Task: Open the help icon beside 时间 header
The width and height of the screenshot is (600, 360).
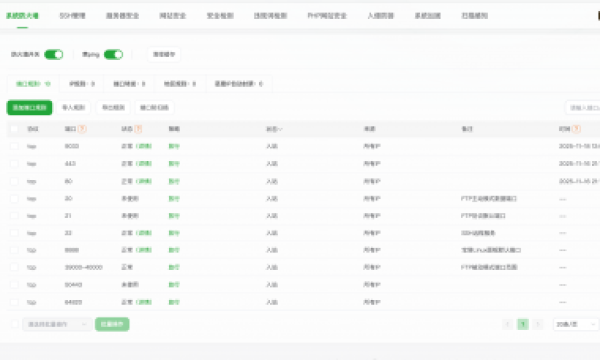Action: pyautogui.click(x=576, y=129)
